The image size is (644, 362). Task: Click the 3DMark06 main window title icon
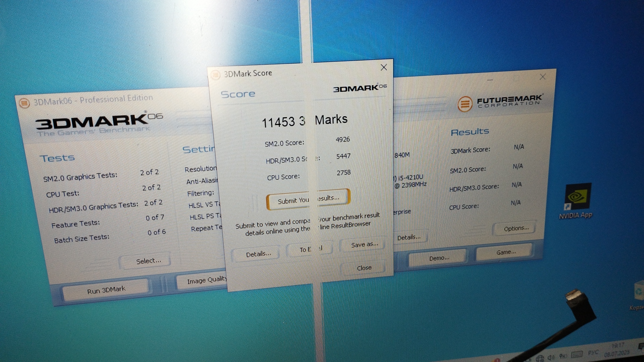coord(24,103)
